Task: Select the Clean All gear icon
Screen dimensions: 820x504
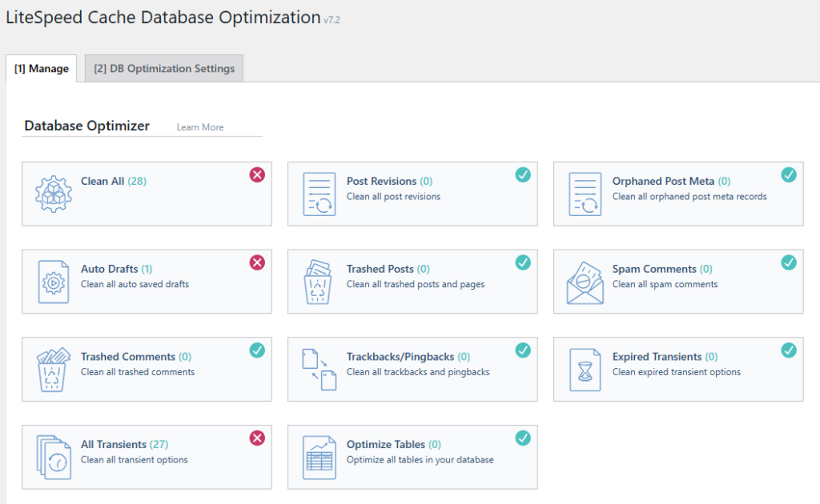Action: 52,193
